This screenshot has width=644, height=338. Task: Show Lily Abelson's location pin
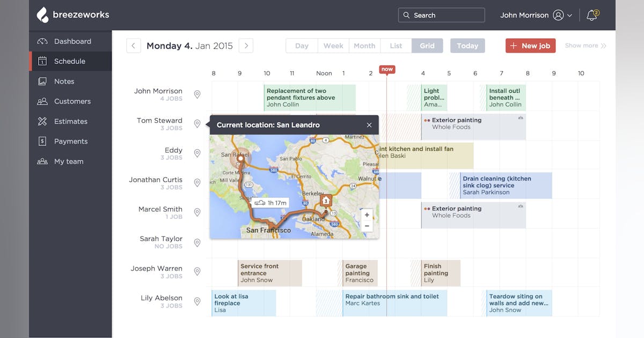click(x=197, y=301)
